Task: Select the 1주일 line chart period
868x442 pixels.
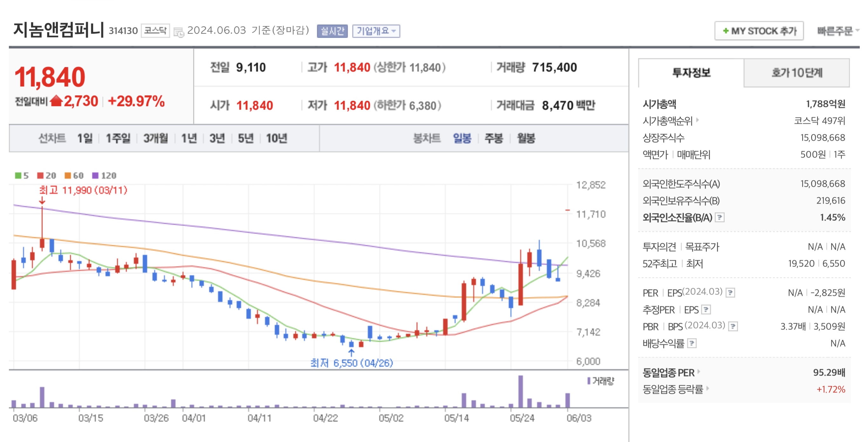Action: coord(118,138)
